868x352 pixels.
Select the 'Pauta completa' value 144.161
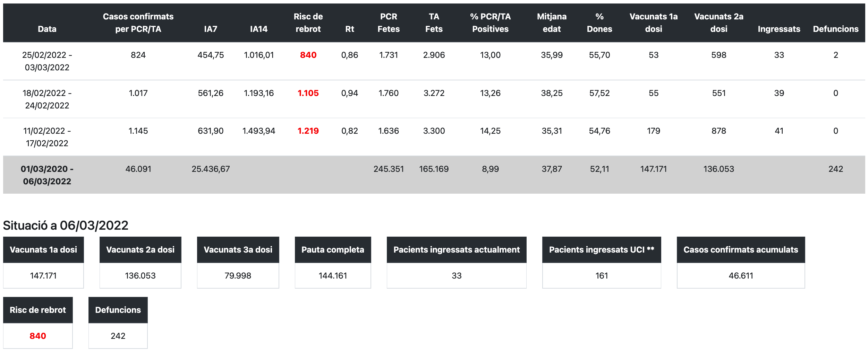pyautogui.click(x=333, y=276)
